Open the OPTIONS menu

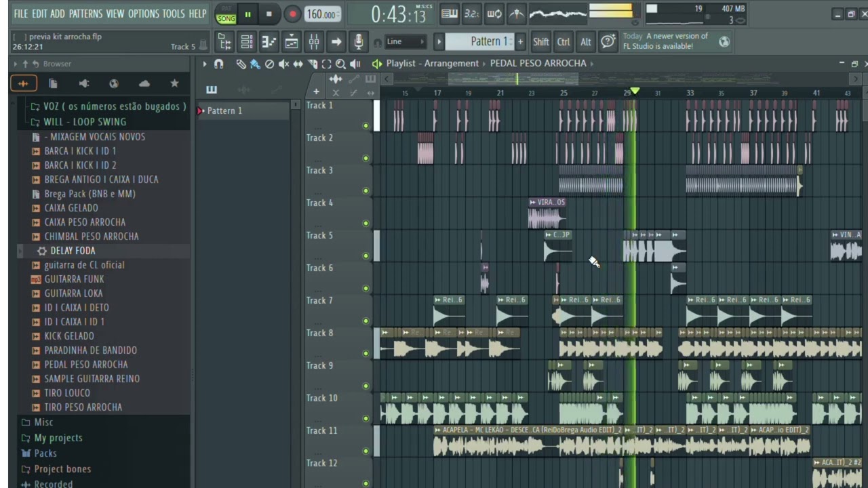(x=143, y=14)
